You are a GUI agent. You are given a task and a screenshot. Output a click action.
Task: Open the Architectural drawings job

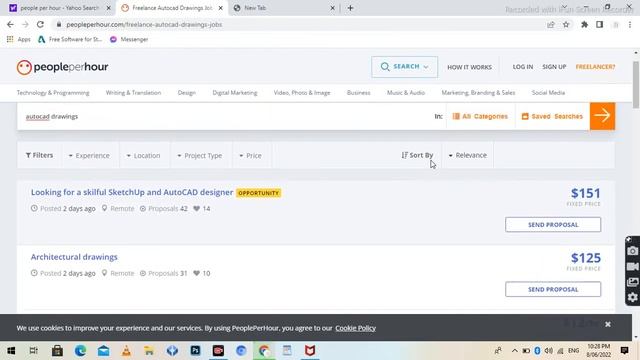click(74, 257)
